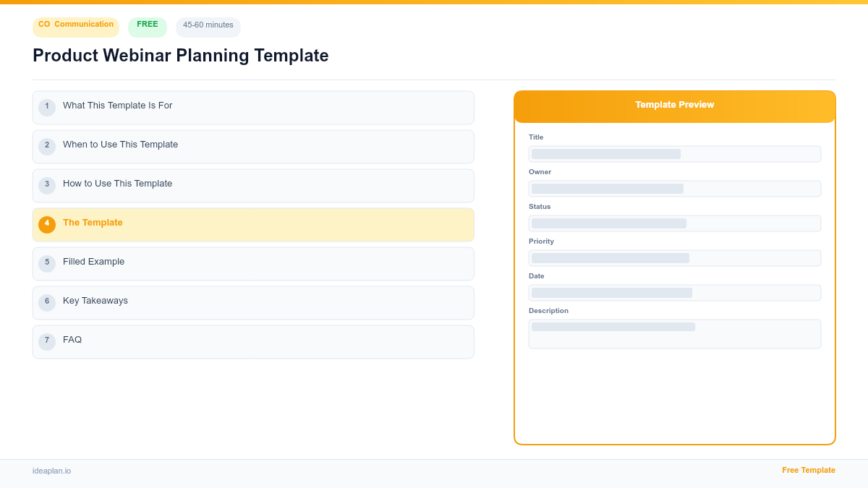Click the Priority field label
This screenshot has width=868, height=488.
pyautogui.click(x=541, y=241)
